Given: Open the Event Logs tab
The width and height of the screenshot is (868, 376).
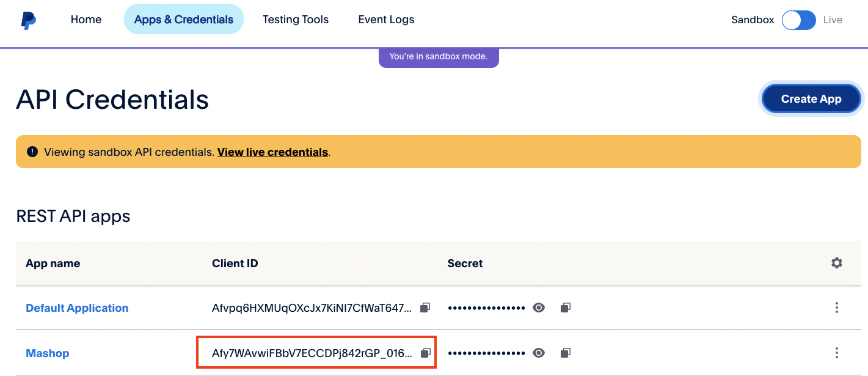Looking at the screenshot, I should 386,20.
